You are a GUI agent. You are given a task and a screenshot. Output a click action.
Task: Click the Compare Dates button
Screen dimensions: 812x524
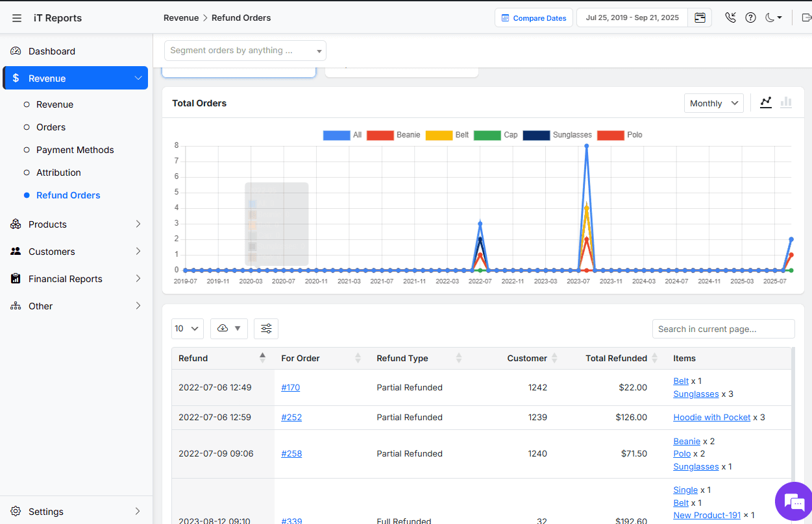click(x=534, y=18)
